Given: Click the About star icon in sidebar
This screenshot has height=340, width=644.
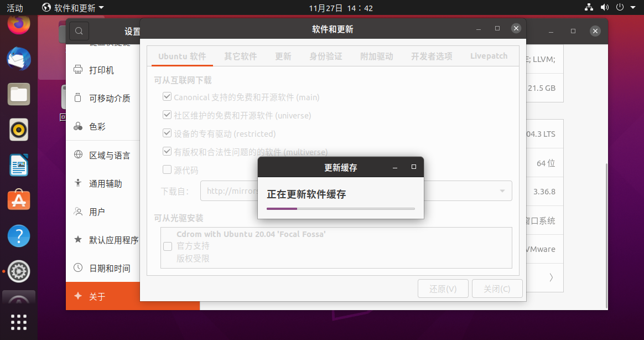Looking at the screenshot, I should [78, 296].
